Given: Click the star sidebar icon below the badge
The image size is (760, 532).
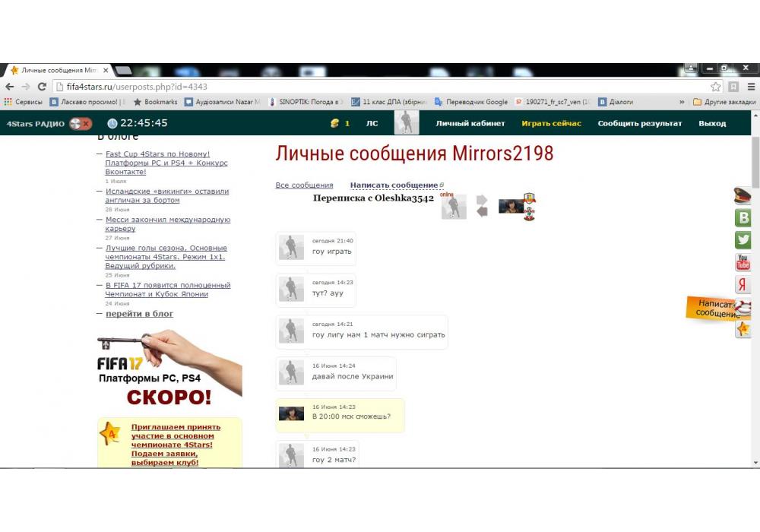Looking at the screenshot, I should coord(743,330).
